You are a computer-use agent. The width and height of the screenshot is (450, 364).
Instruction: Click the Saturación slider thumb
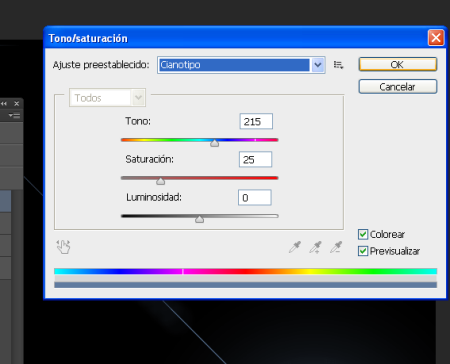point(161,181)
